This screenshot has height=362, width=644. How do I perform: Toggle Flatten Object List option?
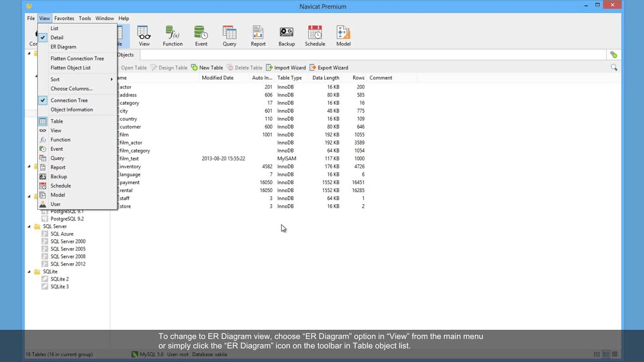click(77, 67)
